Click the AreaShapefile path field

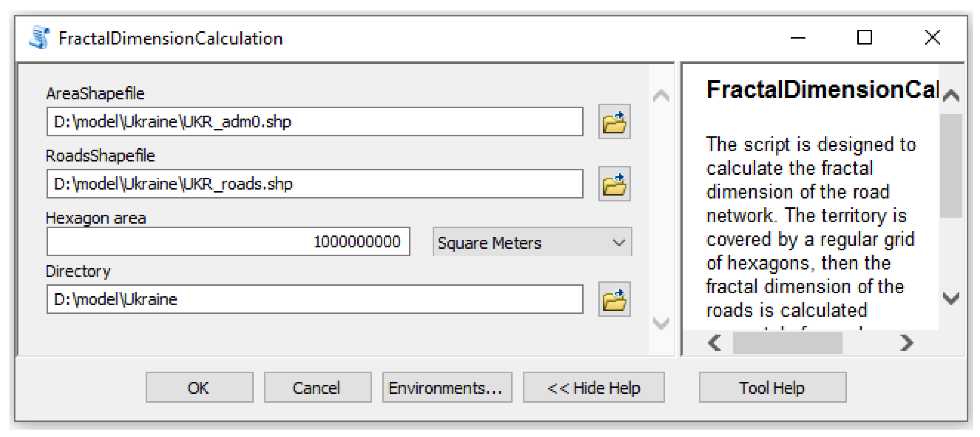click(x=314, y=122)
